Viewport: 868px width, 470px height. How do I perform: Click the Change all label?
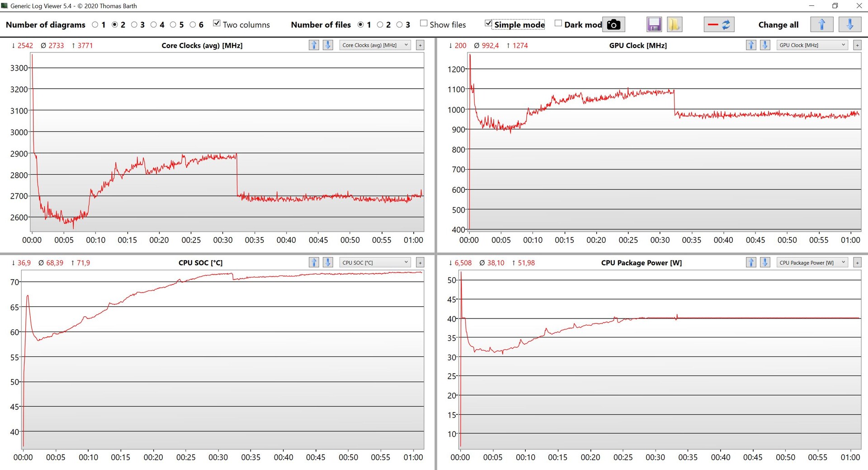coord(778,25)
